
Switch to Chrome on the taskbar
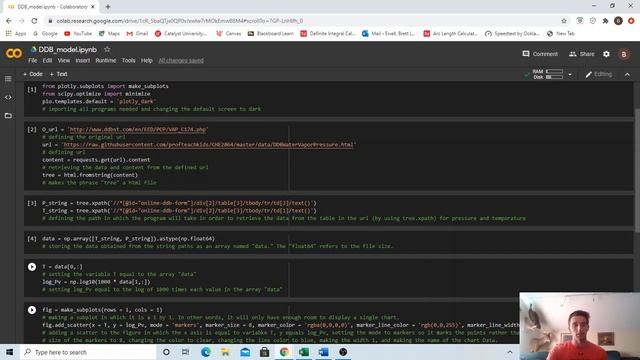click(284, 352)
